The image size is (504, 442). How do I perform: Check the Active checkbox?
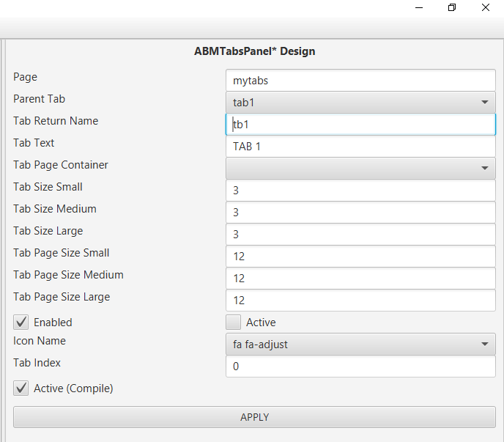pos(234,323)
